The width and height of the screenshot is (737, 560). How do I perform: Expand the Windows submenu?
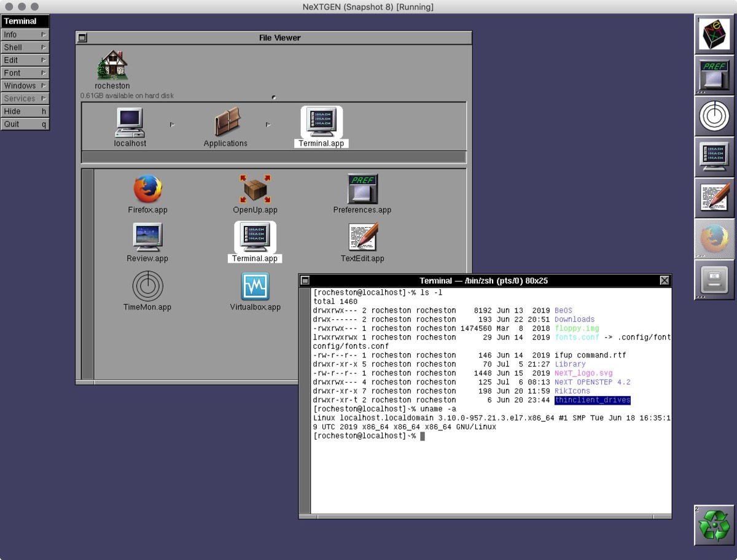coord(25,86)
